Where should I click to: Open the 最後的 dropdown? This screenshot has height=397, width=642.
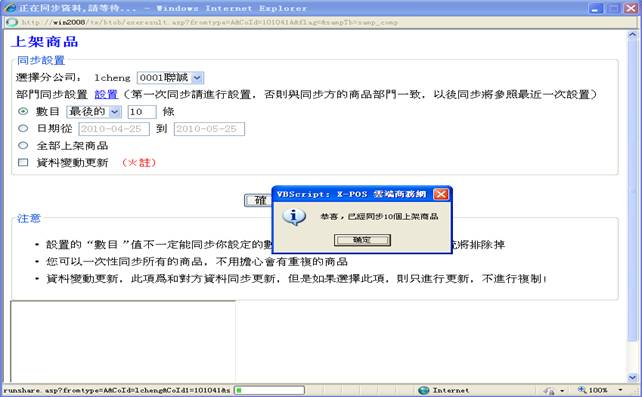[94, 111]
